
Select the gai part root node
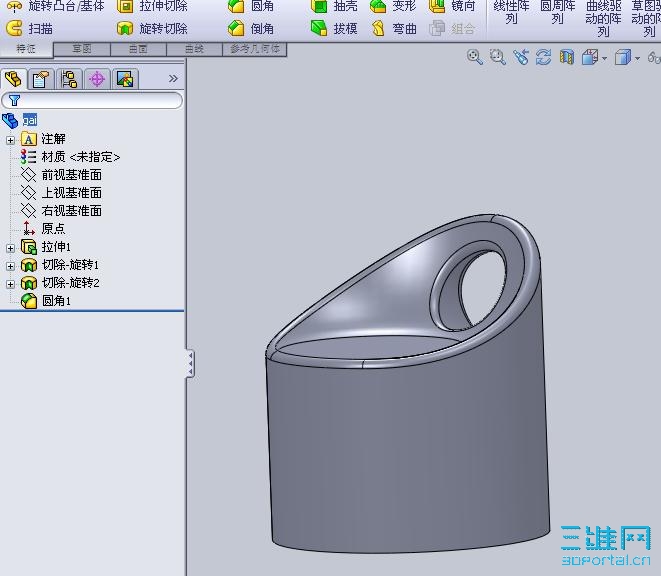click(30, 120)
